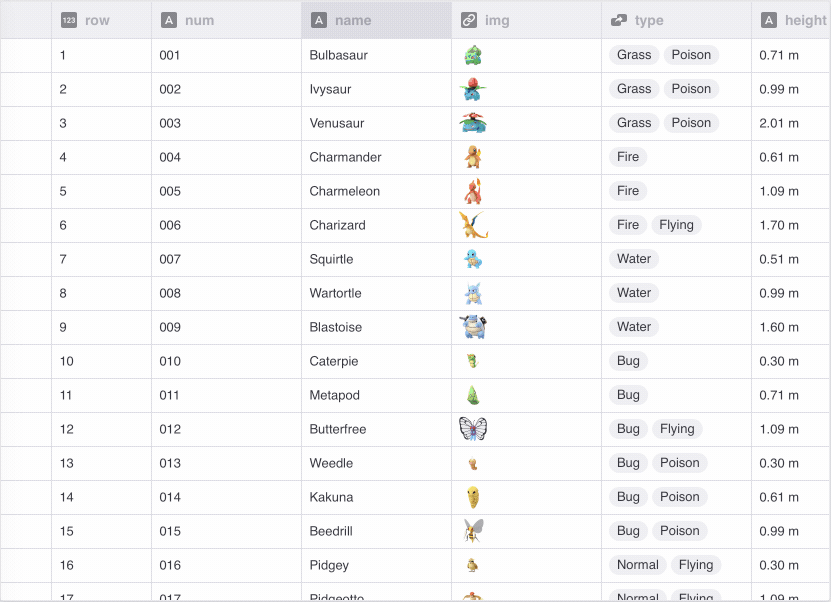The width and height of the screenshot is (831, 602).
Task: Click Bulbasaur's sprite in the img column
Action: (473, 55)
